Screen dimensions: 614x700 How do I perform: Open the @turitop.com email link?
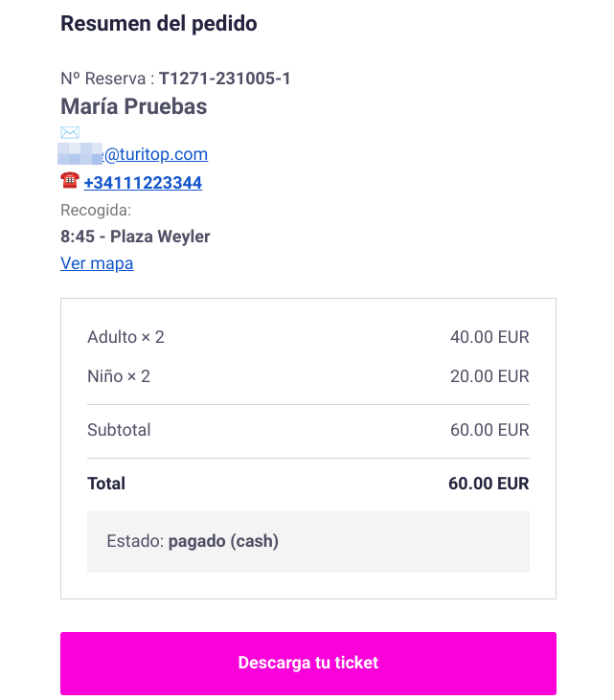click(133, 154)
